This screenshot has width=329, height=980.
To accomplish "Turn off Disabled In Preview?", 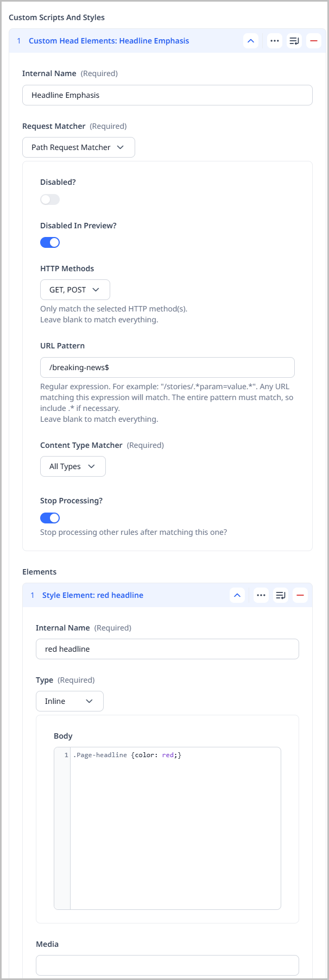I will pyautogui.click(x=49, y=242).
